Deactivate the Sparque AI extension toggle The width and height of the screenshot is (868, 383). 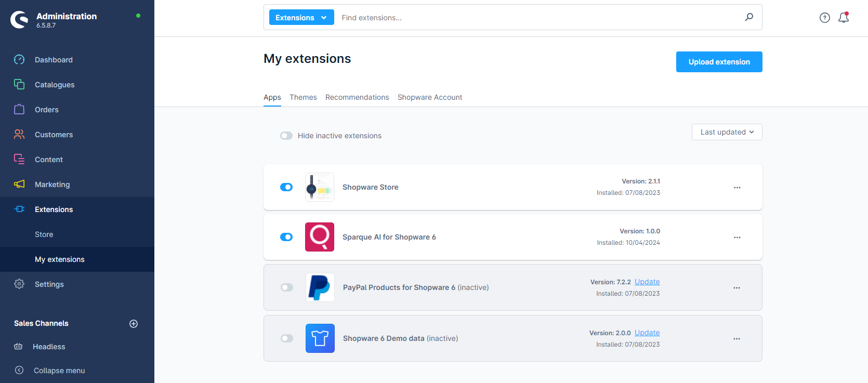(286, 237)
